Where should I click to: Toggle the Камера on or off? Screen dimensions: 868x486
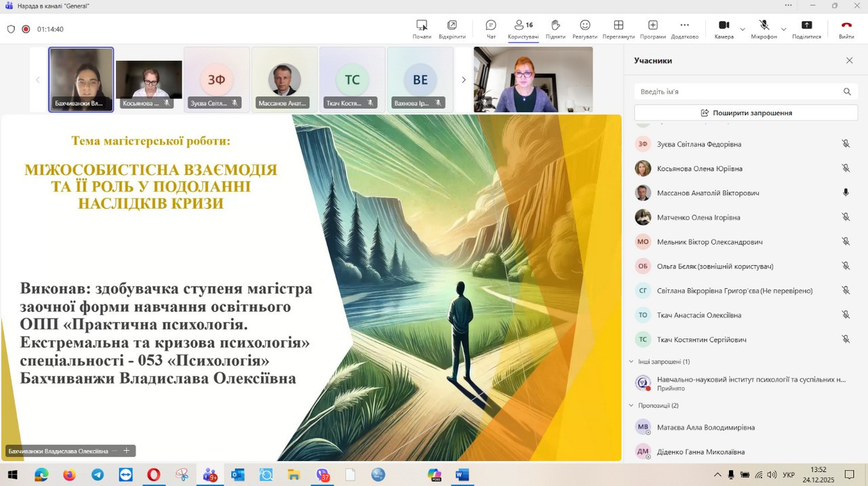pyautogui.click(x=724, y=29)
